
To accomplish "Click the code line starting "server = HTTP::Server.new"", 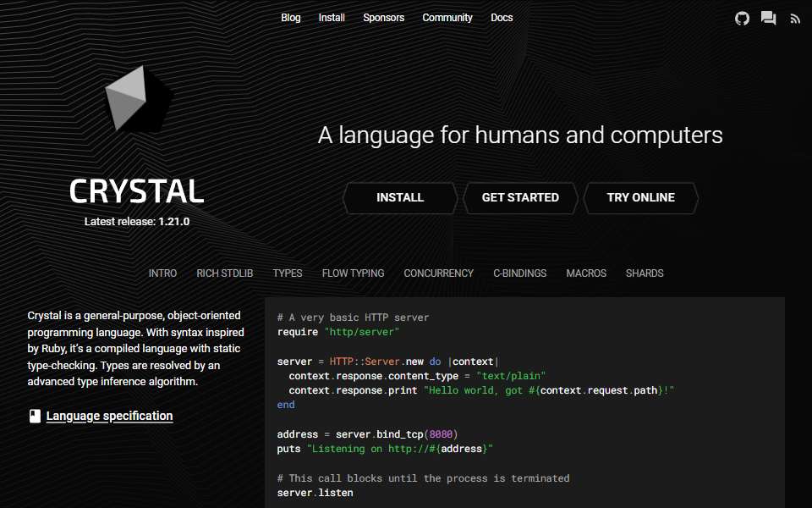I will [388, 362].
